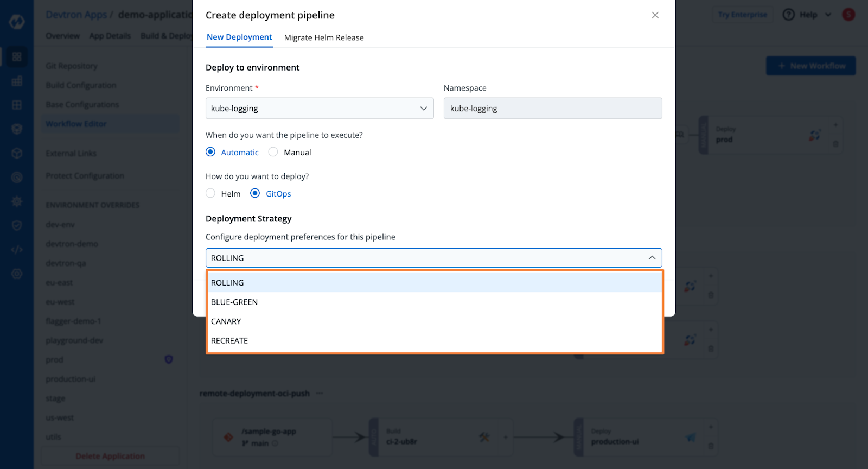This screenshot has height=469, width=868.
Task: Open the user avatar S menu
Action: coord(848,15)
